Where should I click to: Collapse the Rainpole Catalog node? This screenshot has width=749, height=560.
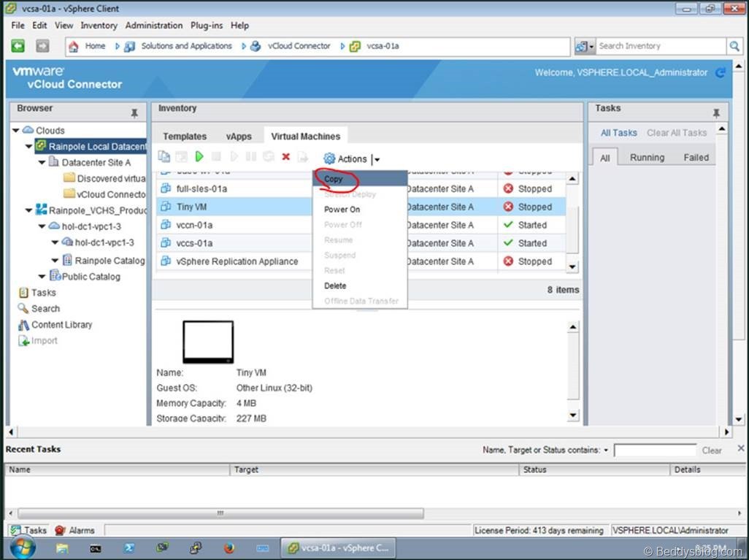(x=55, y=261)
